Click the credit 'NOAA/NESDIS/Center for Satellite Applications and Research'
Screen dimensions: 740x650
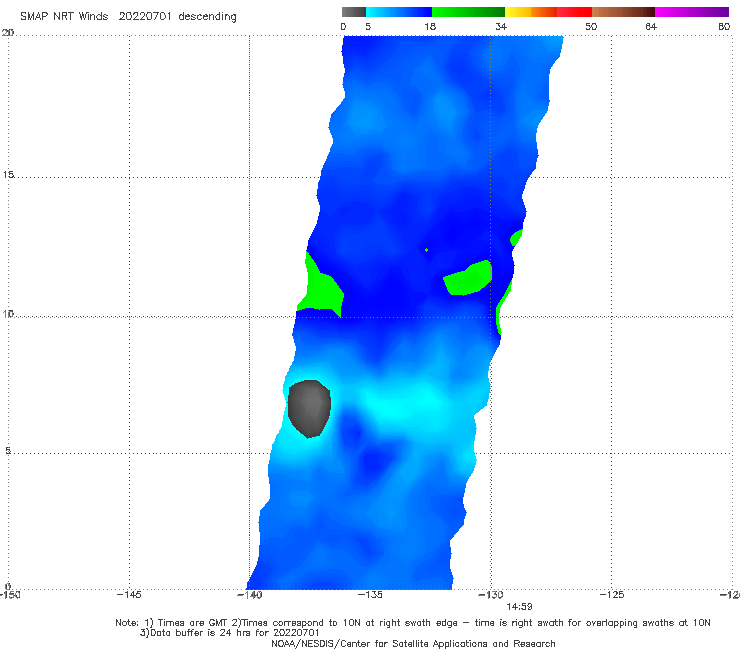[413, 644]
